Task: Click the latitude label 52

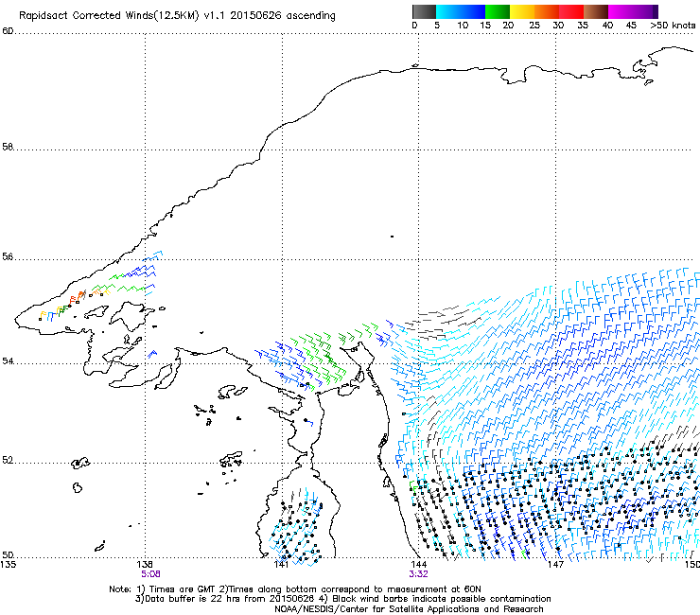Action: [8, 460]
